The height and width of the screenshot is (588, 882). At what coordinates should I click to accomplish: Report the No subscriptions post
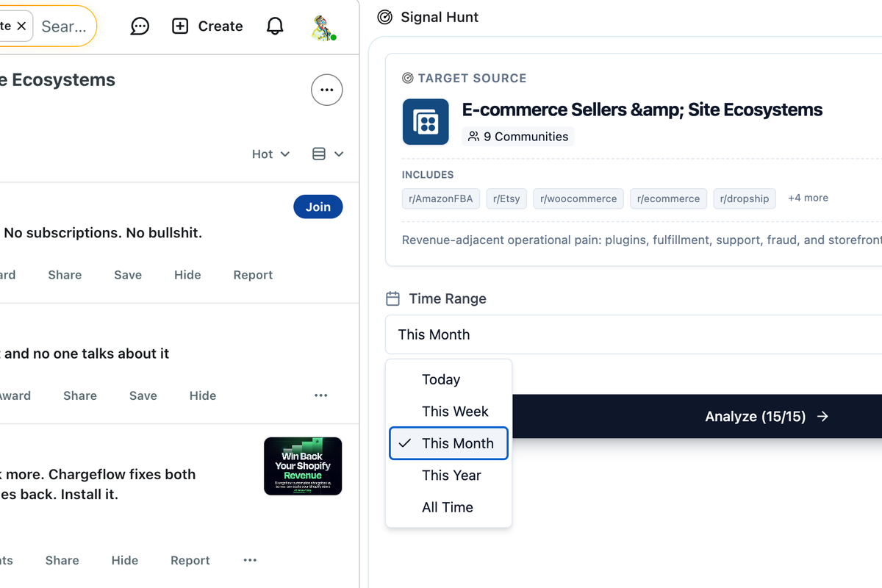click(253, 275)
